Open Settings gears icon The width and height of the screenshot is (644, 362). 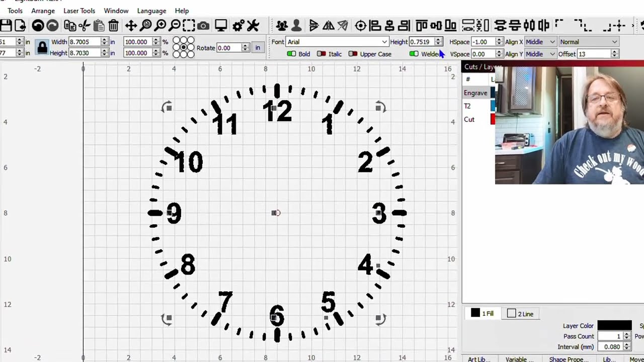238,25
